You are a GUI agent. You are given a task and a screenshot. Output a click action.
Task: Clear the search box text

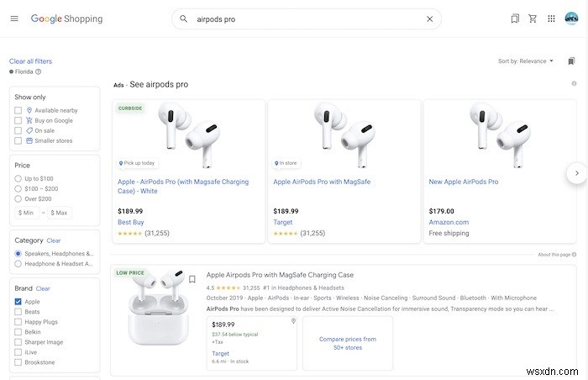click(430, 18)
